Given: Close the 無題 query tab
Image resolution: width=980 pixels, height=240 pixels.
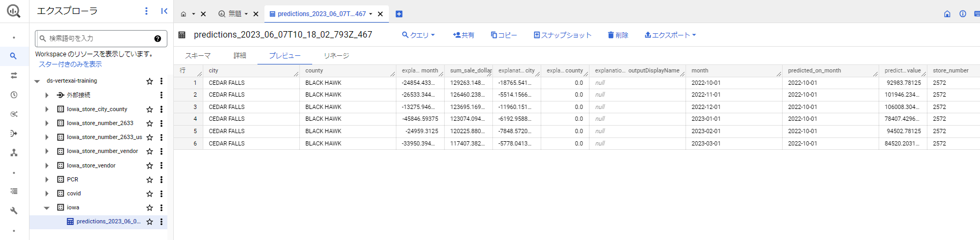Looking at the screenshot, I should tap(256, 14).
